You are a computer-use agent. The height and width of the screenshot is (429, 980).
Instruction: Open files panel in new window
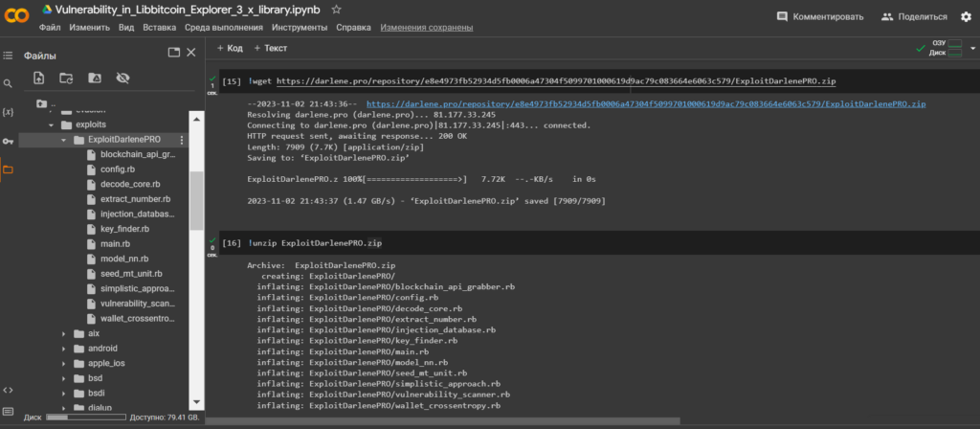click(x=174, y=53)
